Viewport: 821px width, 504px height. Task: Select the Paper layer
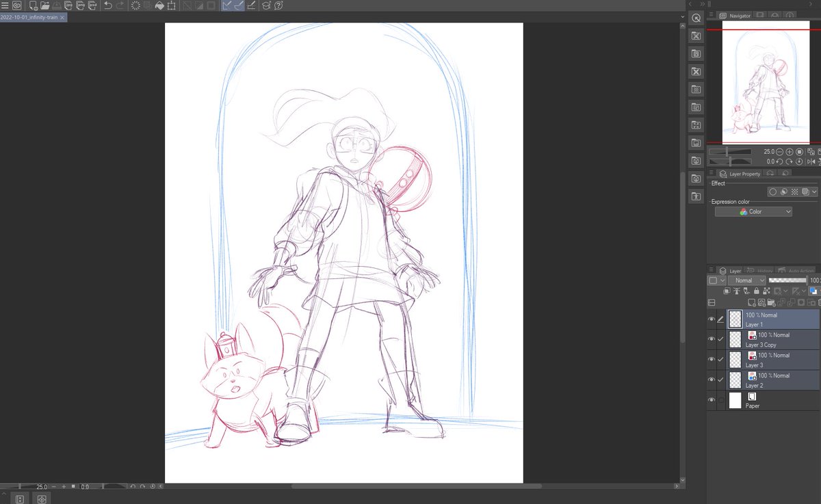772,400
